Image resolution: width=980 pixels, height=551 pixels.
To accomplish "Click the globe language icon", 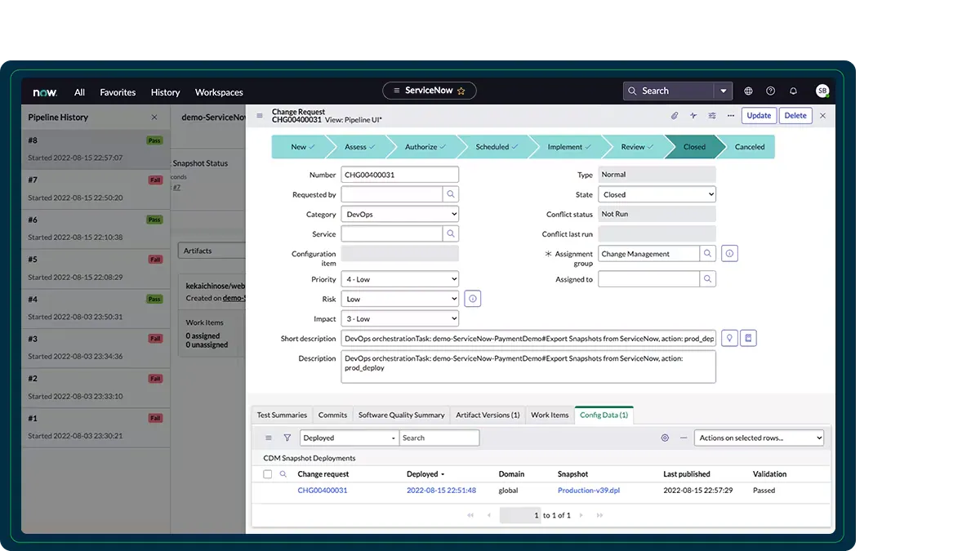I will click(748, 91).
